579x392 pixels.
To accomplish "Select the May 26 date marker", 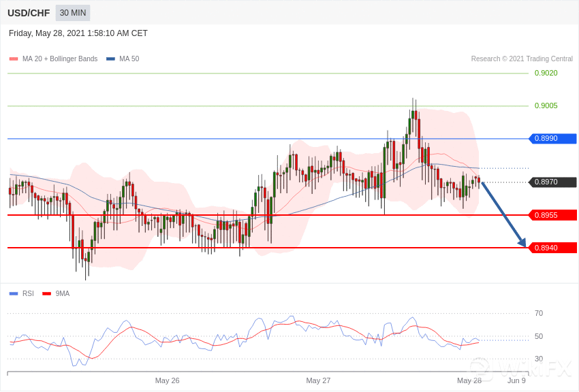I will tap(167, 380).
